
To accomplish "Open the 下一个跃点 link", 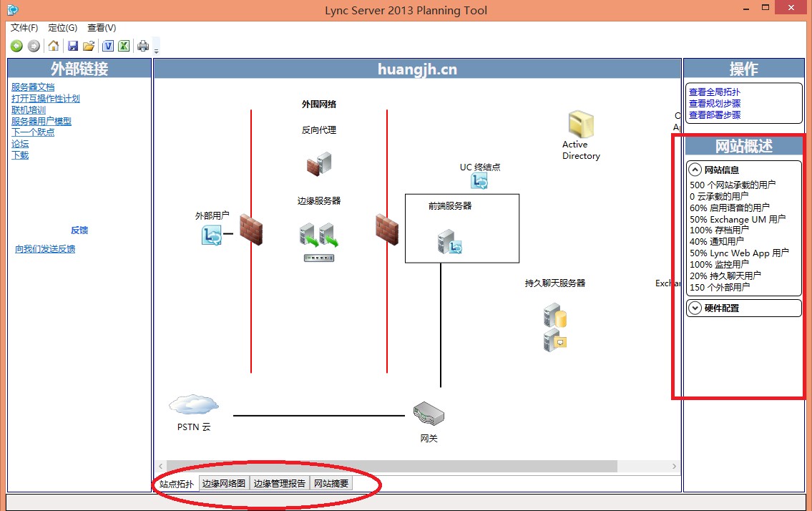I will pos(33,132).
